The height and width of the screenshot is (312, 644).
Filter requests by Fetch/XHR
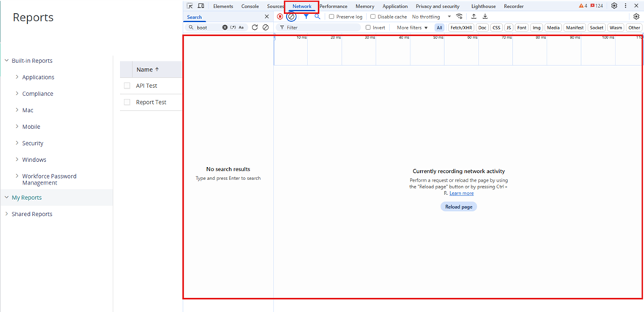click(461, 28)
